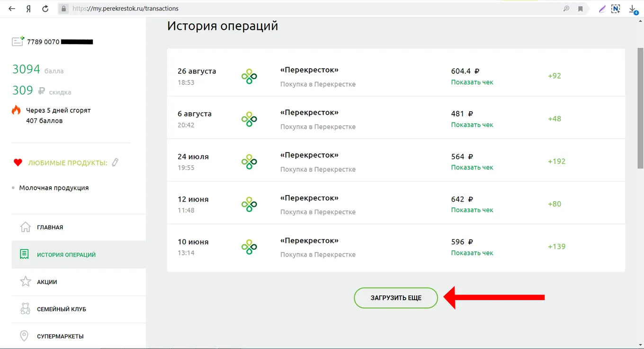Click the Перекресток logo in 6 августа row

point(249,119)
